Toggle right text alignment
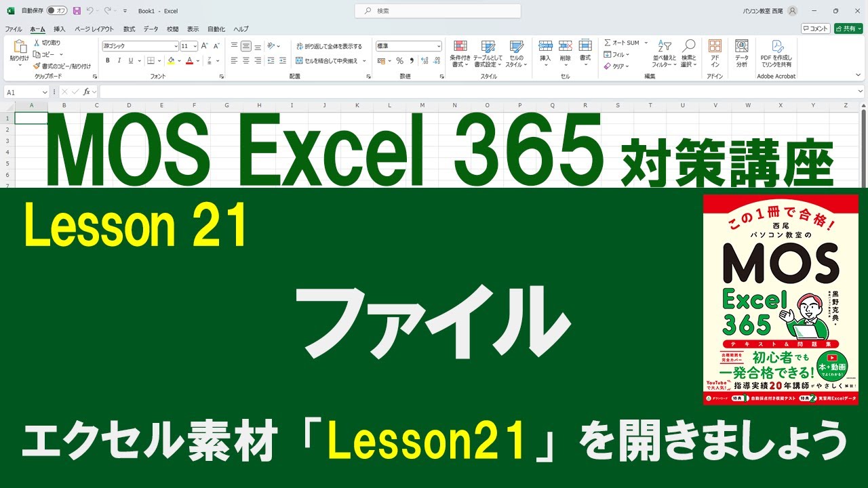 pyautogui.click(x=258, y=60)
